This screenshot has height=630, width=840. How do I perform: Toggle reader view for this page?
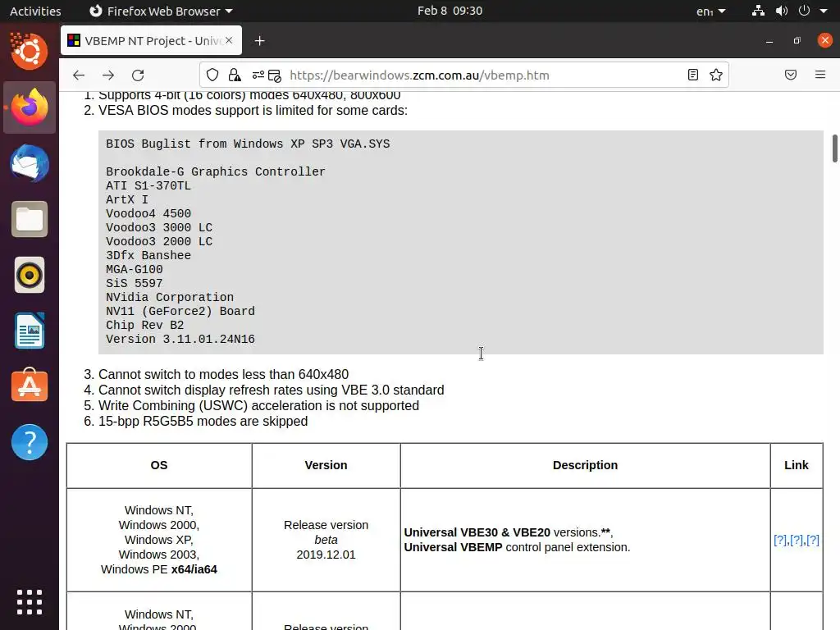click(692, 75)
